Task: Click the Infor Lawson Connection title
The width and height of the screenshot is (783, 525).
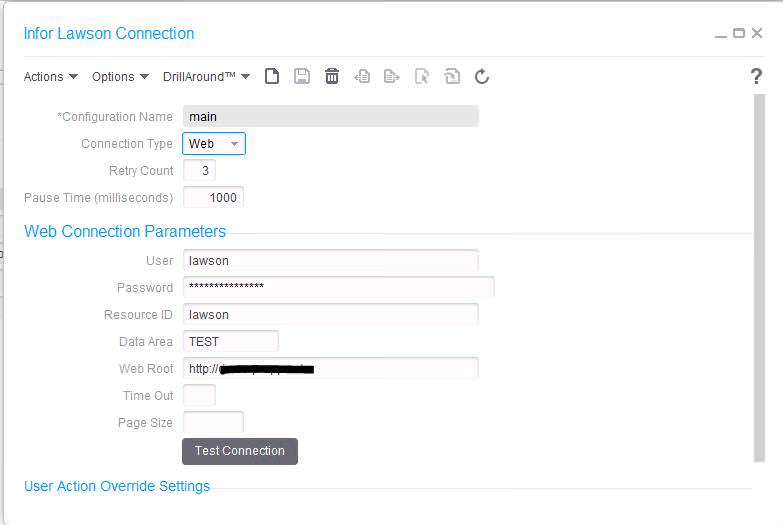Action: click(x=109, y=33)
